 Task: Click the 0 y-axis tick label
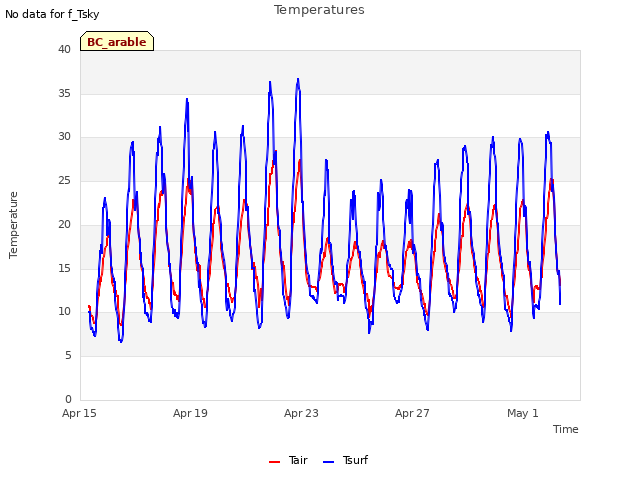pyautogui.click(x=68, y=399)
